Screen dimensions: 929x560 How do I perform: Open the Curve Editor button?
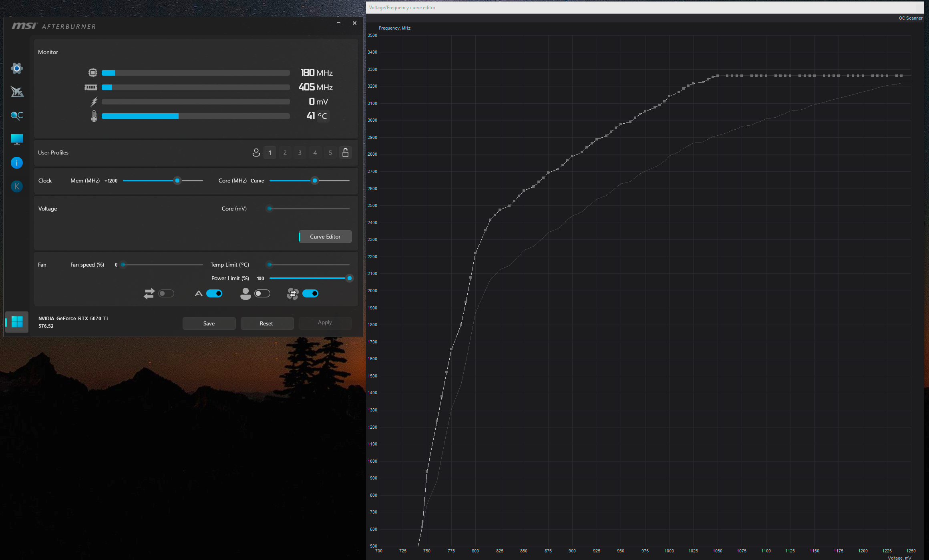coord(325,237)
